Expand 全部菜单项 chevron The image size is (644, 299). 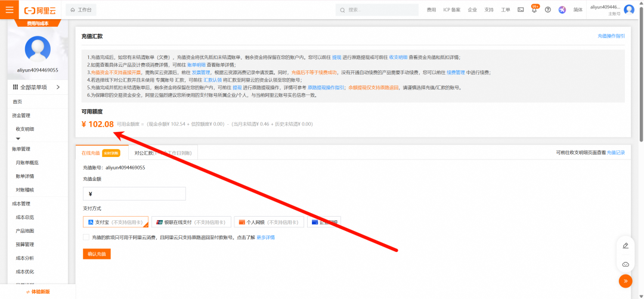58,87
